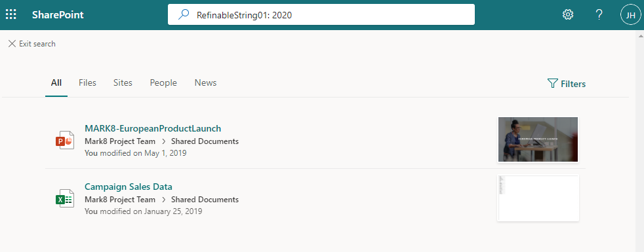The height and width of the screenshot is (252, 644).
Task: Exit search using the X link
Action: pos(32,44)
